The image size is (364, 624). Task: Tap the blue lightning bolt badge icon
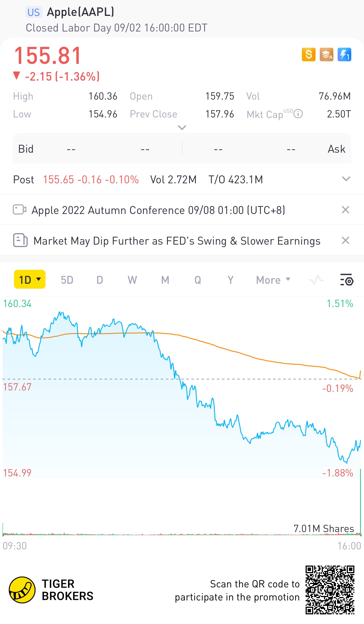click(x=344, y=54)
